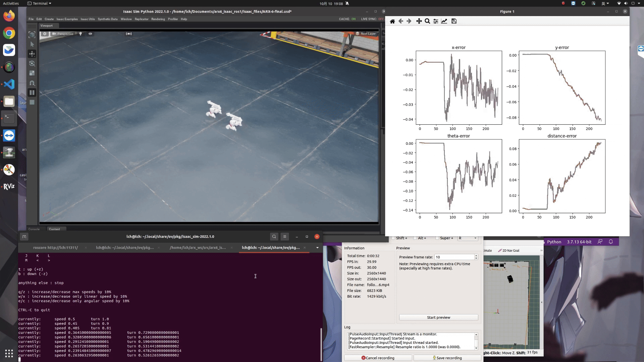Select the Scale tool in Isaac Sim toolbar

[32, 73]
